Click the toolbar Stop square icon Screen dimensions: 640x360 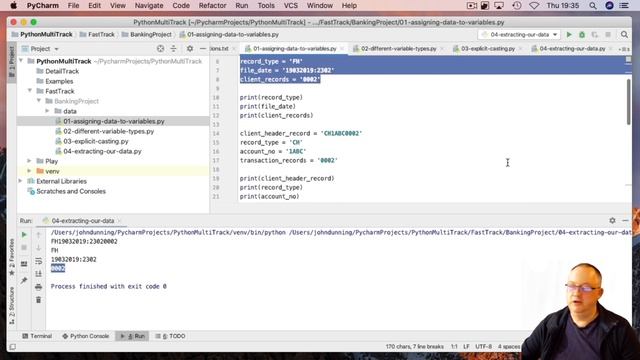pyautogui.click(x=608, y=35)
